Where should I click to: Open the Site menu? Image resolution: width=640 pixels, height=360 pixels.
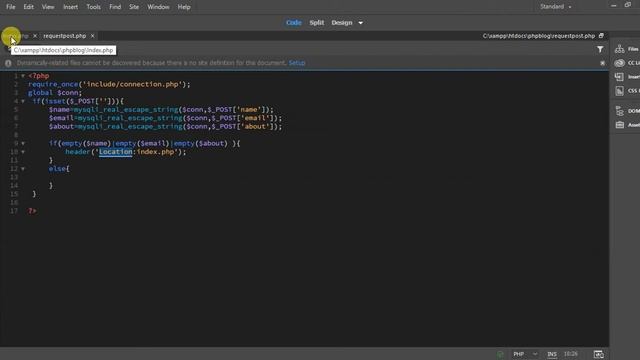click(x=134, y=7)
